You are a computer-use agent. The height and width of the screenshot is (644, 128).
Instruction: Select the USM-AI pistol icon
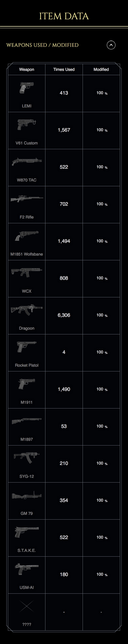point(27,569)
